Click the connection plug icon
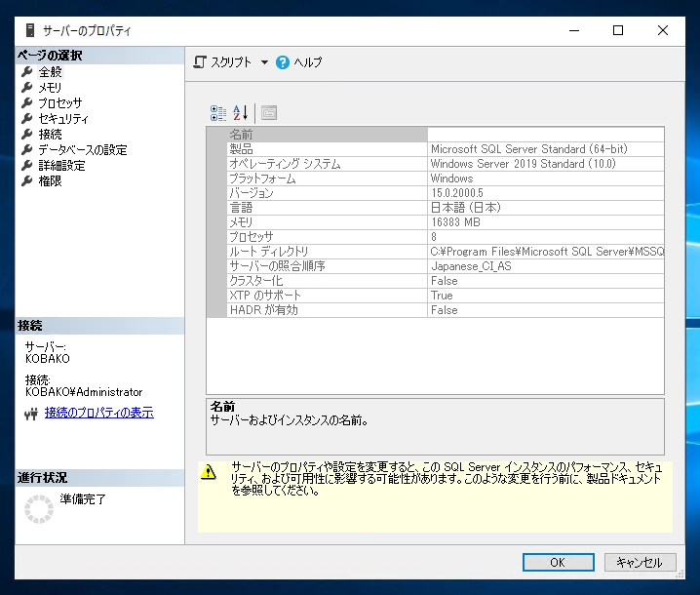Viewport: 700px width, 595px height. pos(31,415)
